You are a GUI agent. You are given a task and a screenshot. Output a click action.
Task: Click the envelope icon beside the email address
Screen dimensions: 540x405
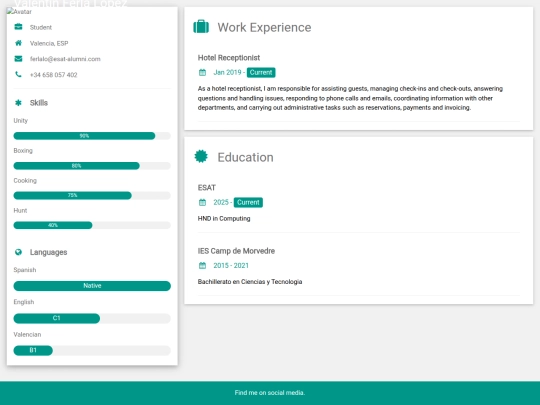[x=18, y=59]
